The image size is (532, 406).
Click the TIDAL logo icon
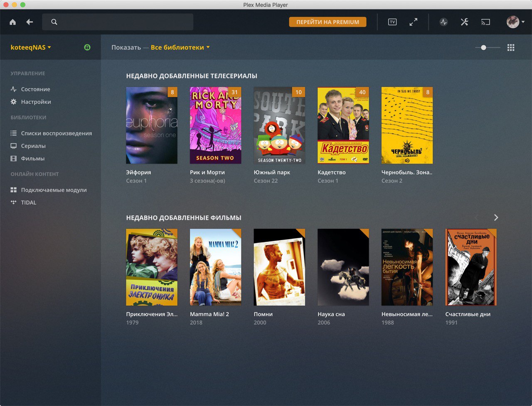tap(14, 202)
